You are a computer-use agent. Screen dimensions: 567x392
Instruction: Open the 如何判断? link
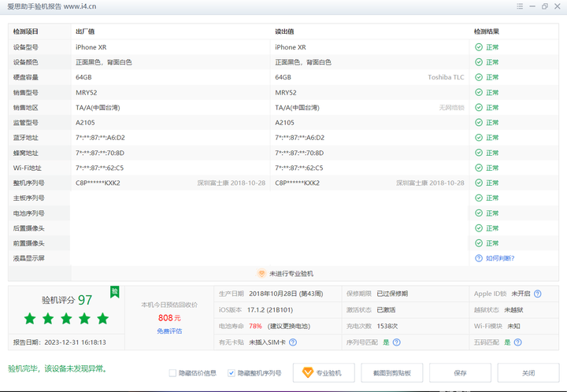[x=500, y=258]
